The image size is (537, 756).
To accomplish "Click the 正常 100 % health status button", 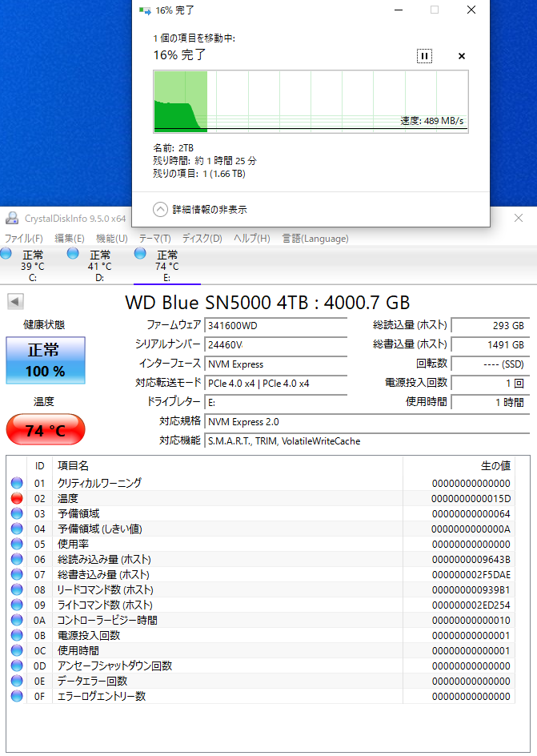I will pyautogui.click(x=46, y=360).
